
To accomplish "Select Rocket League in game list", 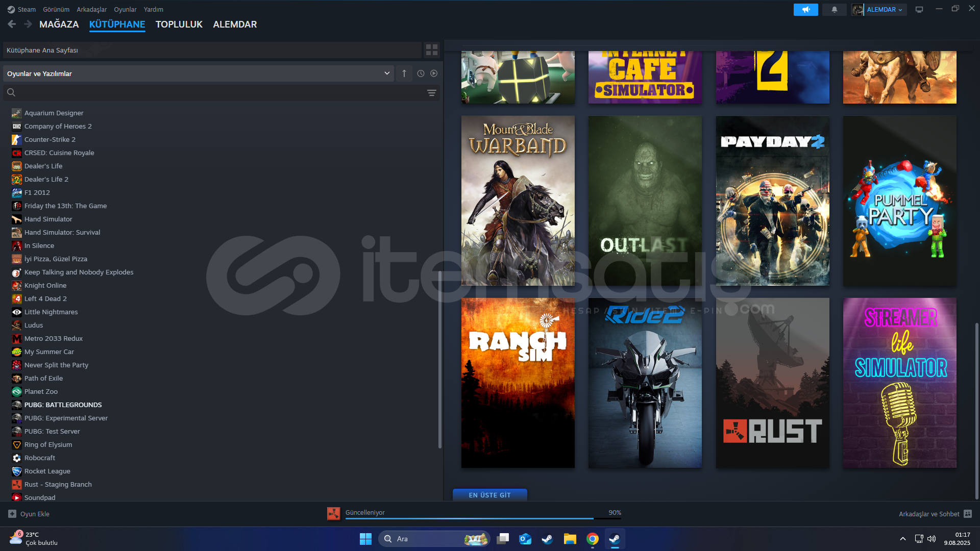I will coord(47,471).
